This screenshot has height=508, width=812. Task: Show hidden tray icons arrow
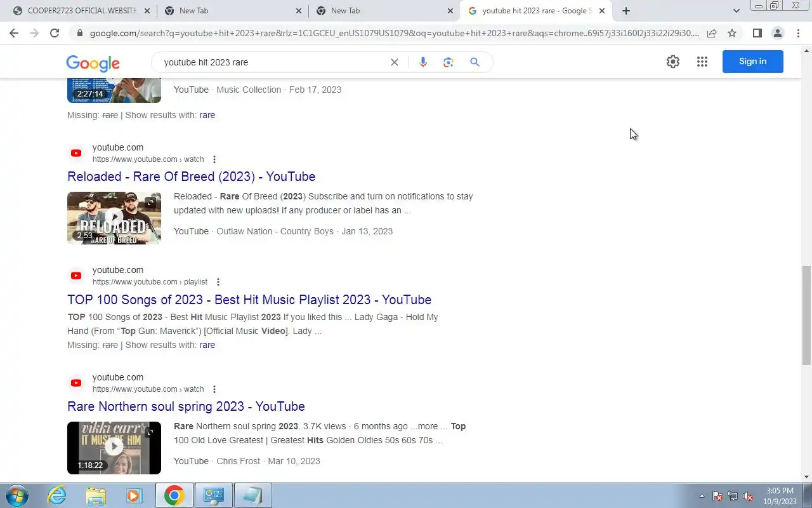coord(702,496)
